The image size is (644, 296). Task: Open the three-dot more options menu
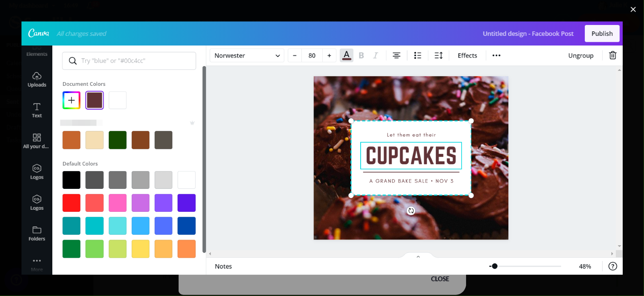(x=496, y=56)
